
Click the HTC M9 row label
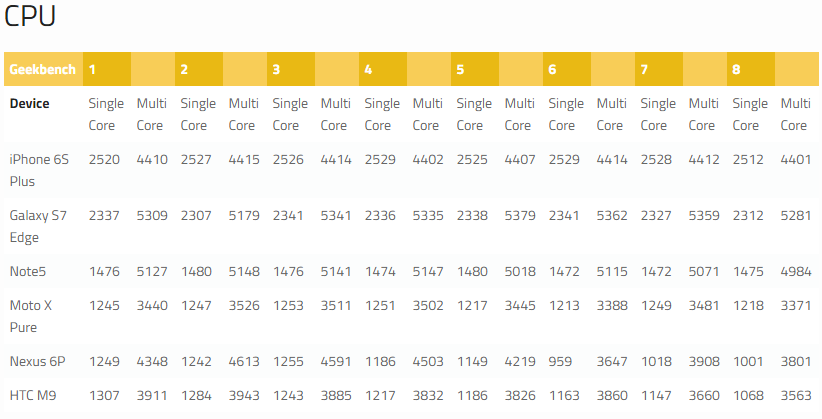point(33,395)
